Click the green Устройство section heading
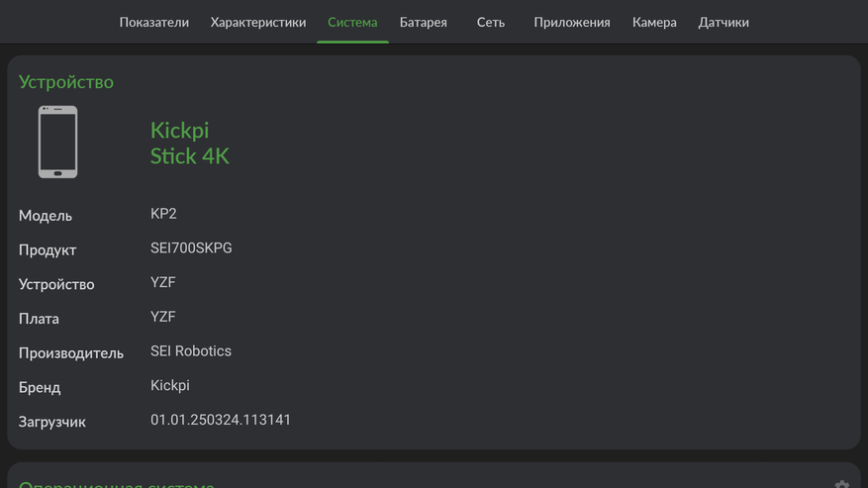The height and width of the screenshot is (488, 868). tap(66, 82)
